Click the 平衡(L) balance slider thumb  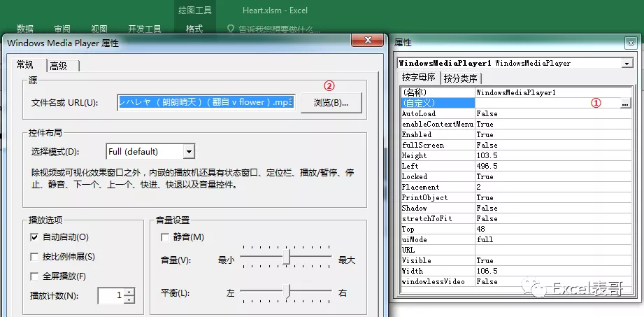click(286, 291)
